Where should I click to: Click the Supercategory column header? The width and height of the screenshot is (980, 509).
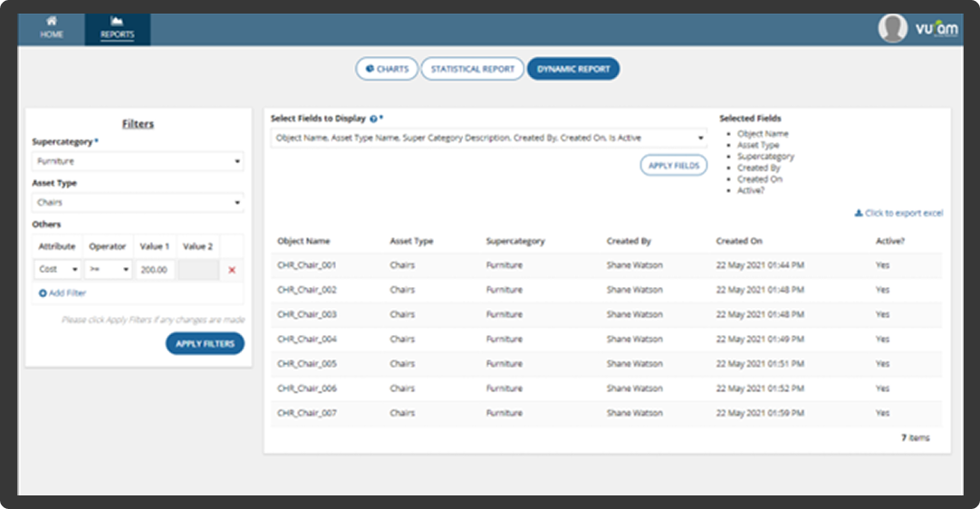(x=515, y=242)
